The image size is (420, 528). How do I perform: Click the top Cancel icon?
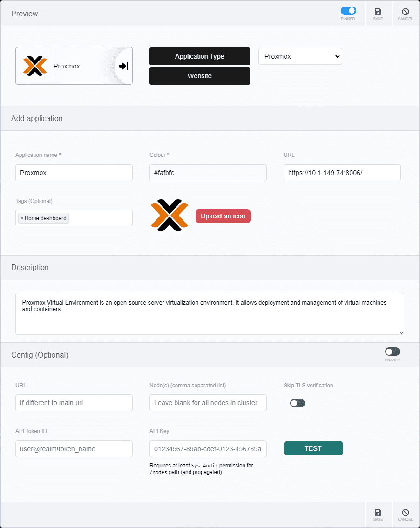click(x=405, y=12)
